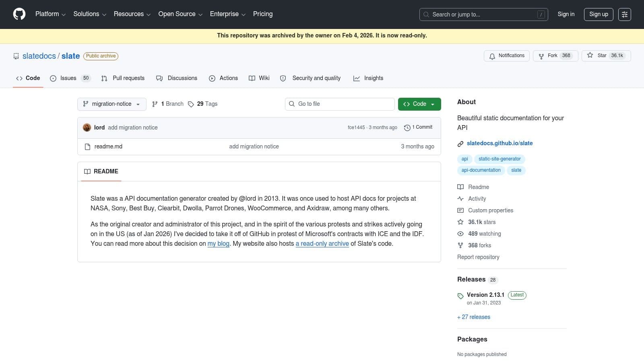Open commit hash fce1445
Image resolution: width=644 pixels, height=362 pixels.
pyautogui.click(x=356, y=128)
